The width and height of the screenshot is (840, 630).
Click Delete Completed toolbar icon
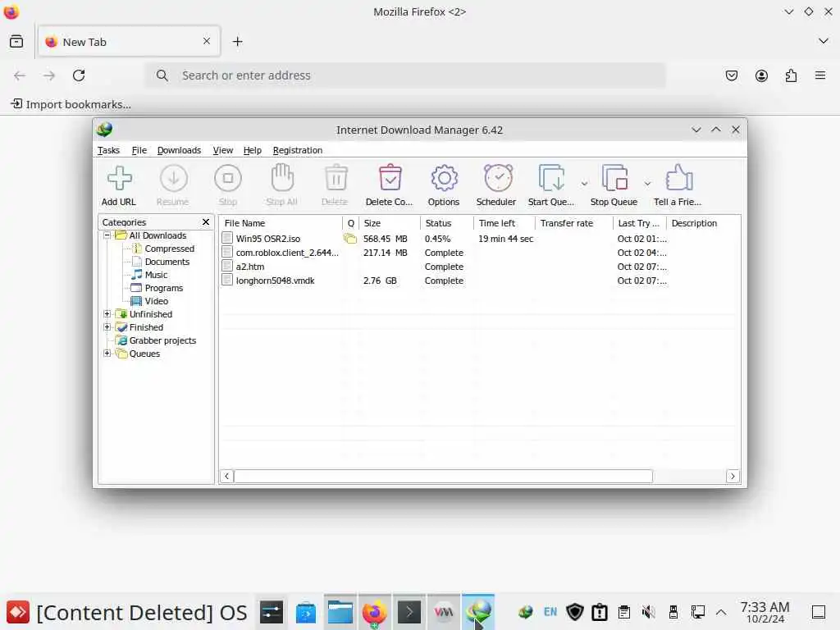[x=390, y=178]
